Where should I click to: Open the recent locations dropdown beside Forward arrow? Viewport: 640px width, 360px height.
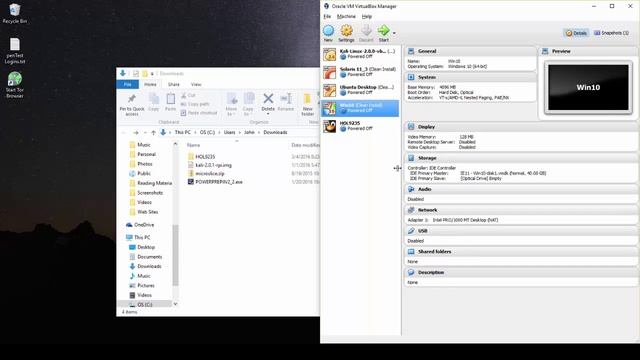[x=145, y=133]
